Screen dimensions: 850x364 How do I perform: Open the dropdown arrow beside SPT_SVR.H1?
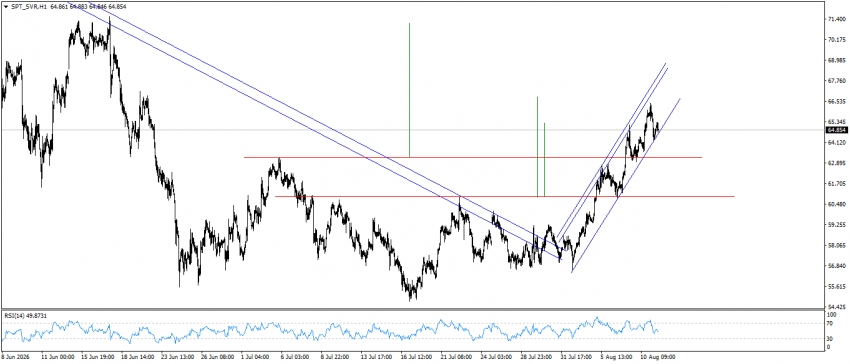click(5, 6)
